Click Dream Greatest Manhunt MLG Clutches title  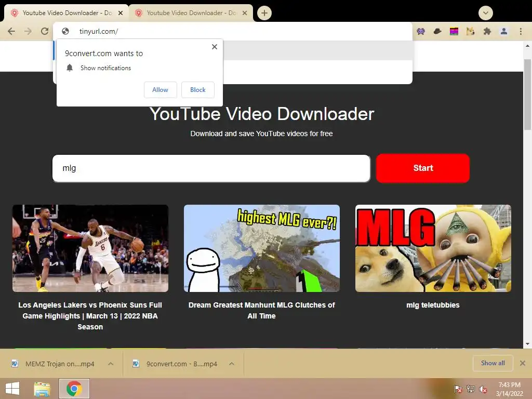coord(262,311)
